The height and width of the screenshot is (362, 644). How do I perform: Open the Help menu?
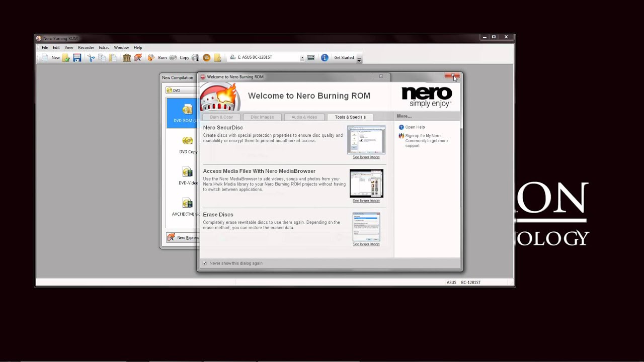tap(138, 48)
